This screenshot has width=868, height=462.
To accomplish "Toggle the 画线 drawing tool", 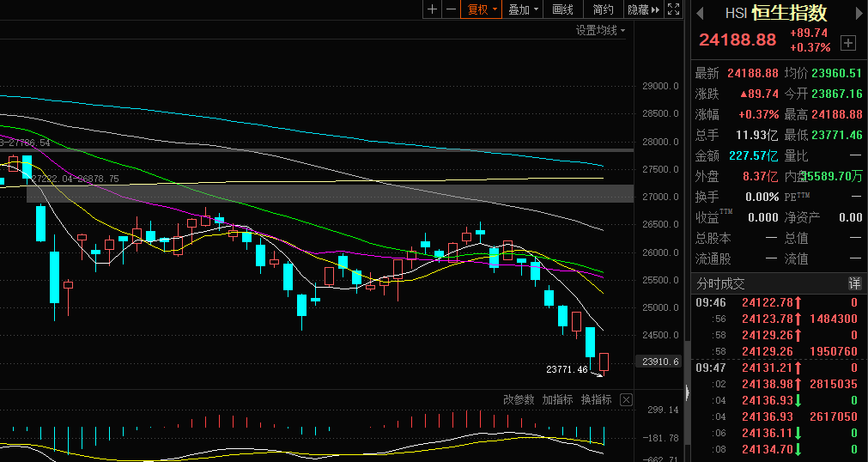I will click(562, 9).
